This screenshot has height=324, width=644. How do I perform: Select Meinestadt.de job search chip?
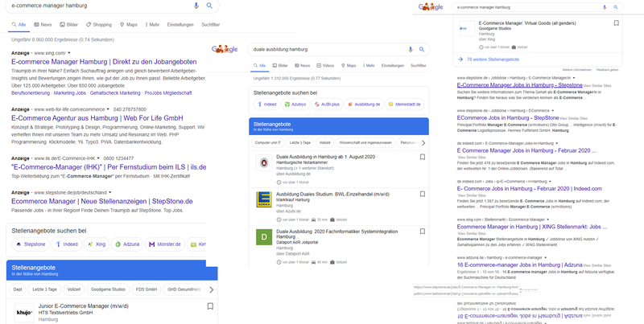[x=405, y=105]
